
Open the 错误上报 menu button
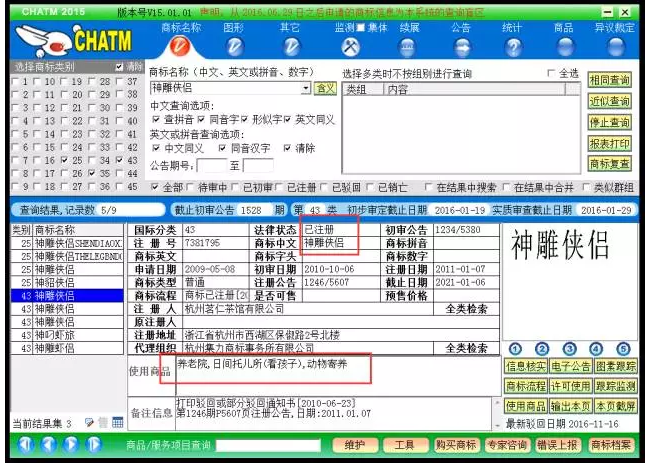pos(558,445)
